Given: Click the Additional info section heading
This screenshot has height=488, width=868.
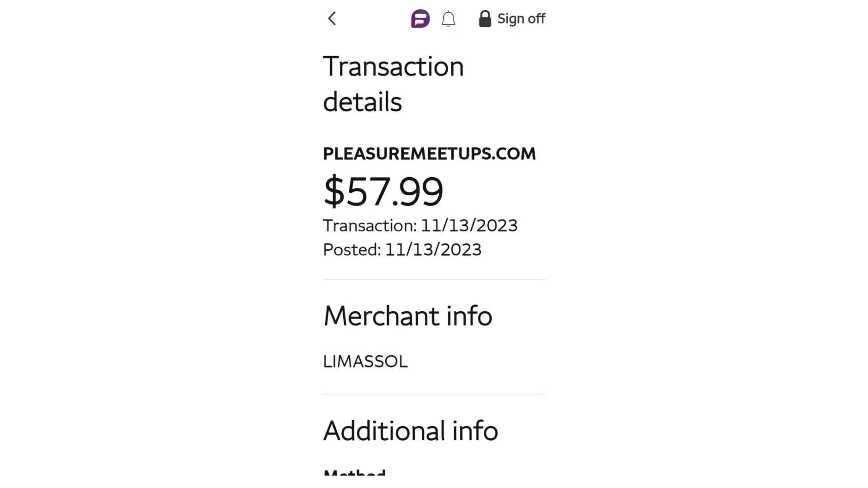Looking at the screenshot, I should coord(411,431).
